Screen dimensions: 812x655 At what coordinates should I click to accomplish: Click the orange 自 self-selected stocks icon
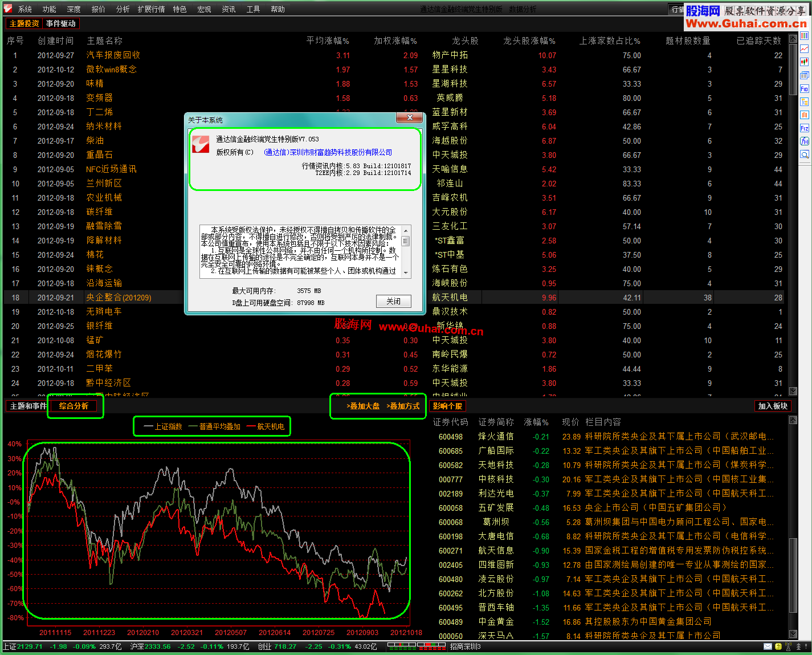click(804, 115)
